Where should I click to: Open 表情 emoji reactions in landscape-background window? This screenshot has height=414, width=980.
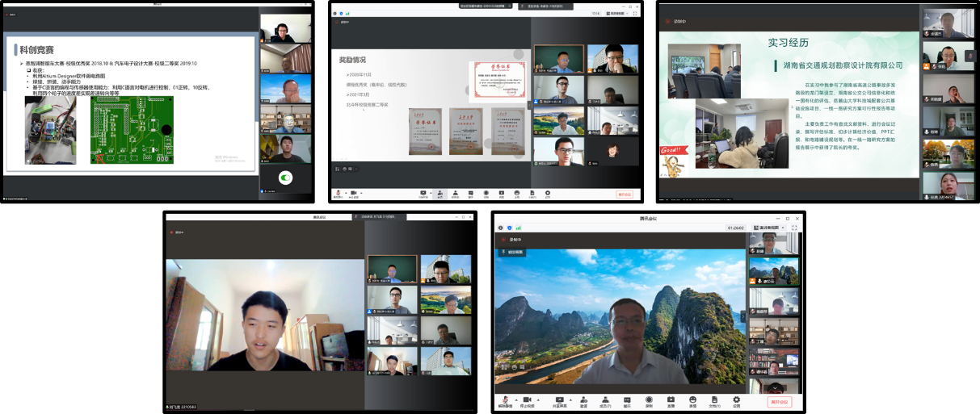692,399
